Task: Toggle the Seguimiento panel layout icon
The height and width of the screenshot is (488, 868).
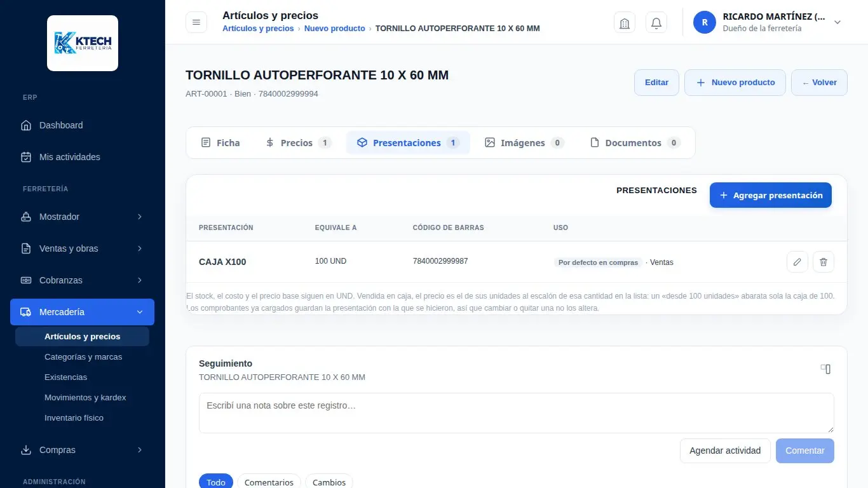Action: tap(825, 369)
